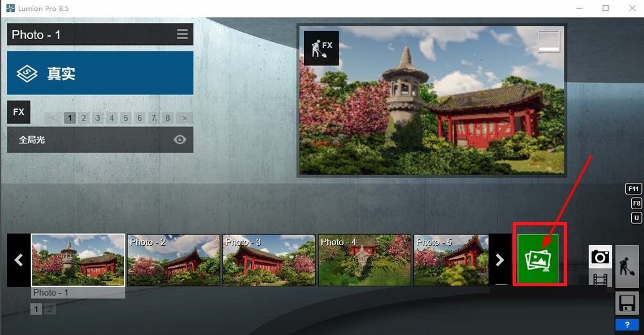Switch to photo set page 2
The width and height of the screenshot is (644, 335).
pos(49,309)
